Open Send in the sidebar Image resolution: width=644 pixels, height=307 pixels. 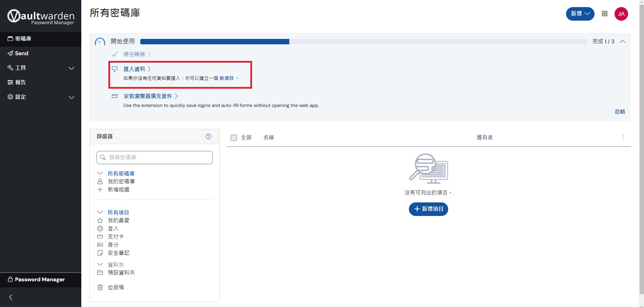click(x=22, y=53)
